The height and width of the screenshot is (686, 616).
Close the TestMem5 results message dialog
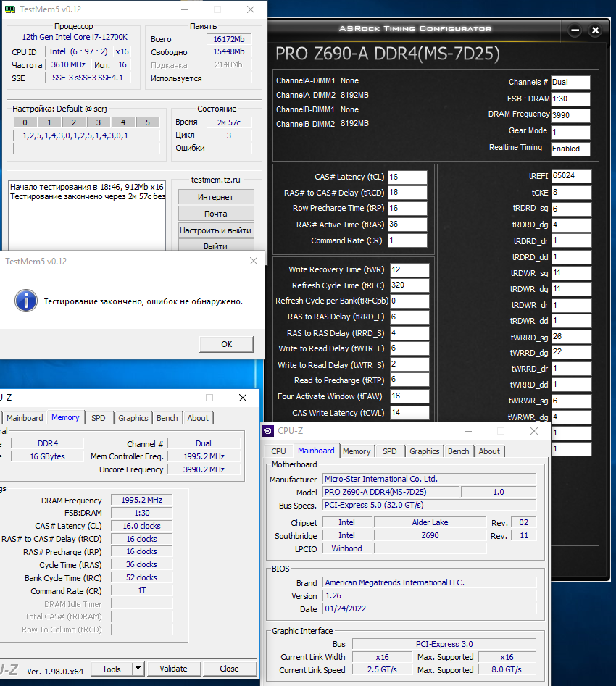pyautogui.click(x=254, y=261)
